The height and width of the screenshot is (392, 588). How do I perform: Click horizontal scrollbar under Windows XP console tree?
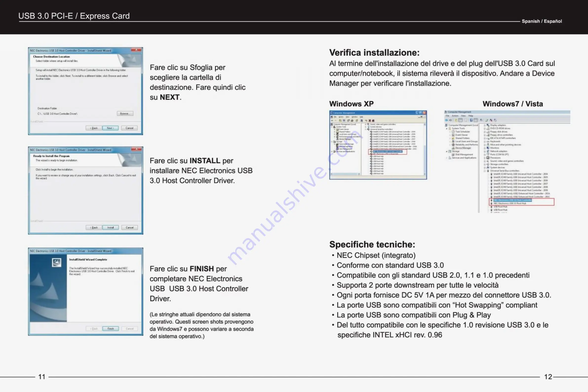tap(346, 174)
